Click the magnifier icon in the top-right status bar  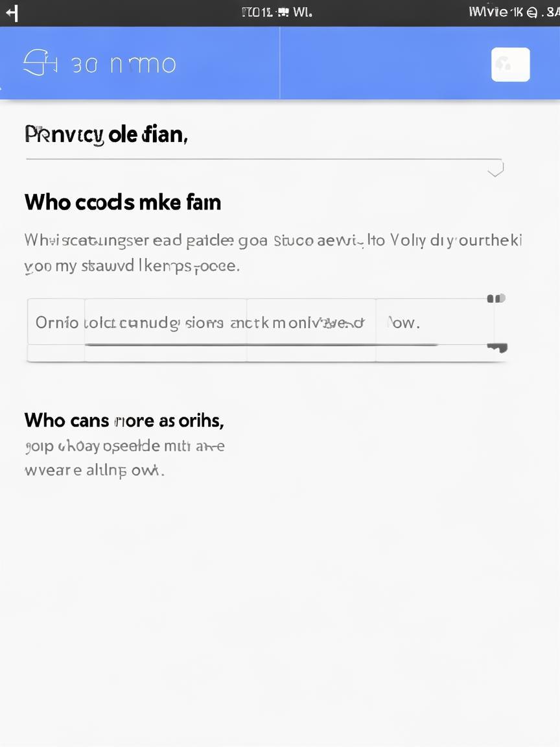[532, 12]
